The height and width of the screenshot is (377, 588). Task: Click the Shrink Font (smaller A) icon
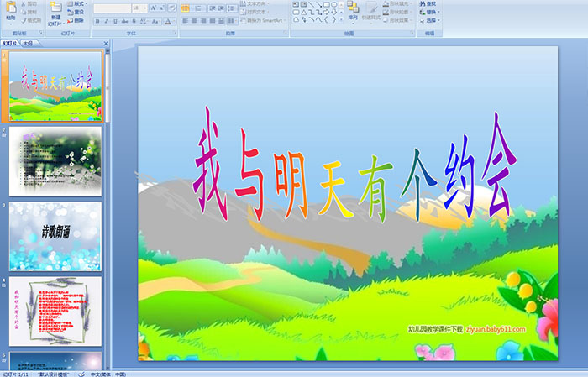click(162, 8)
